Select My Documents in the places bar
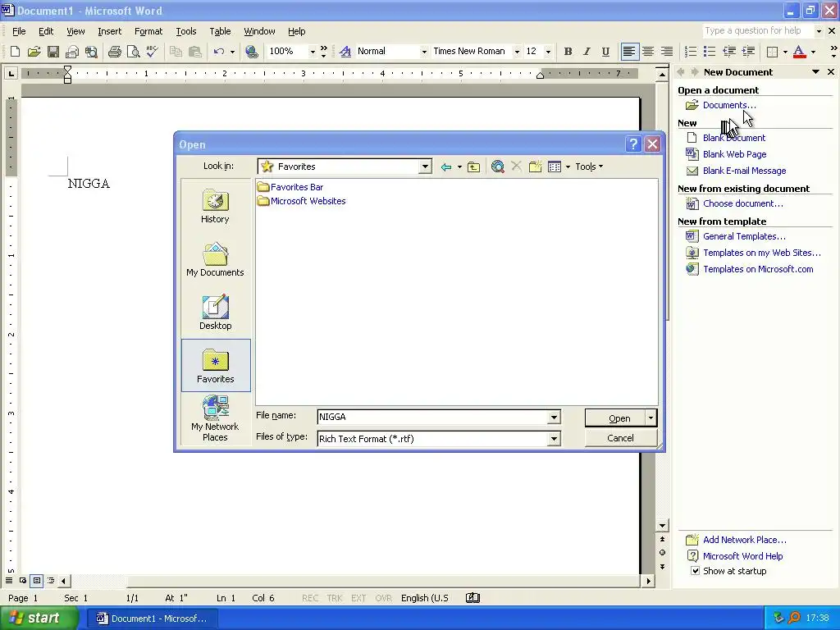 click(216, 259)
